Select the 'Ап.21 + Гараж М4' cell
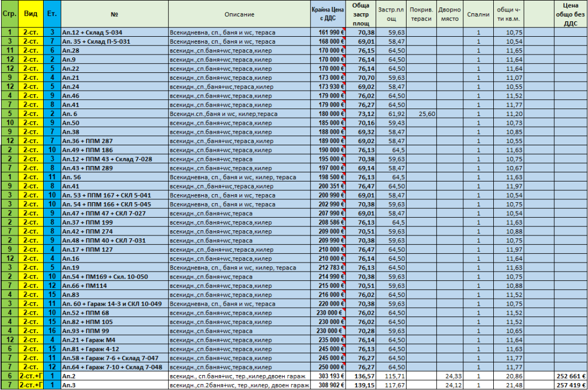 [x=114, y=339]
